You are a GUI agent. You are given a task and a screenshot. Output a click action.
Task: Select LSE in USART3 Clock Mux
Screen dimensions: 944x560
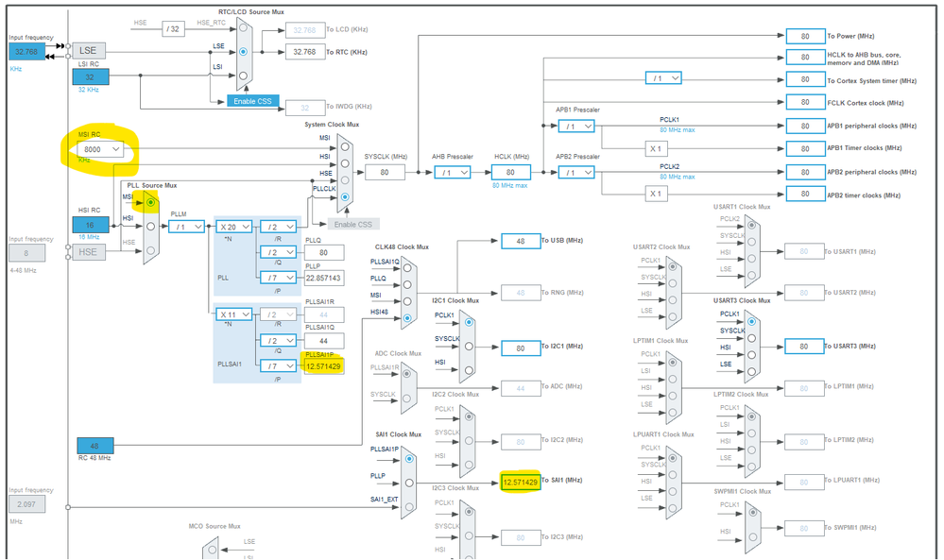coord(751,372)
